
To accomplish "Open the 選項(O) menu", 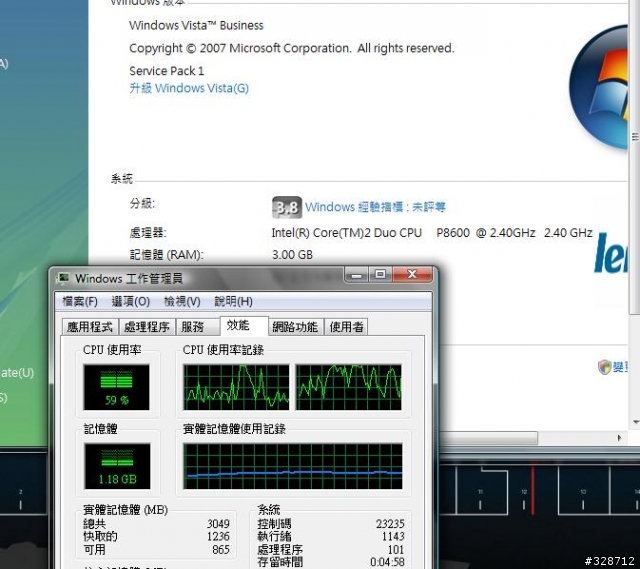I will click(131, 302).
